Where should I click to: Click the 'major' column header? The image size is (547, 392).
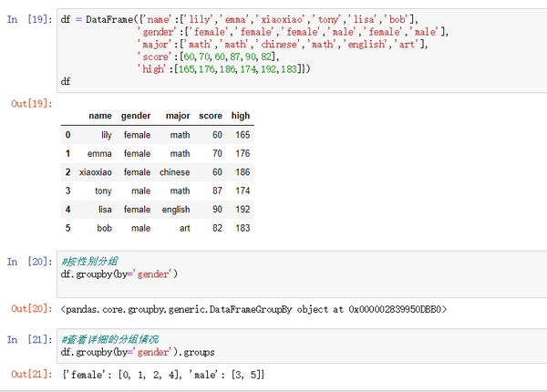tap(178, 116)
